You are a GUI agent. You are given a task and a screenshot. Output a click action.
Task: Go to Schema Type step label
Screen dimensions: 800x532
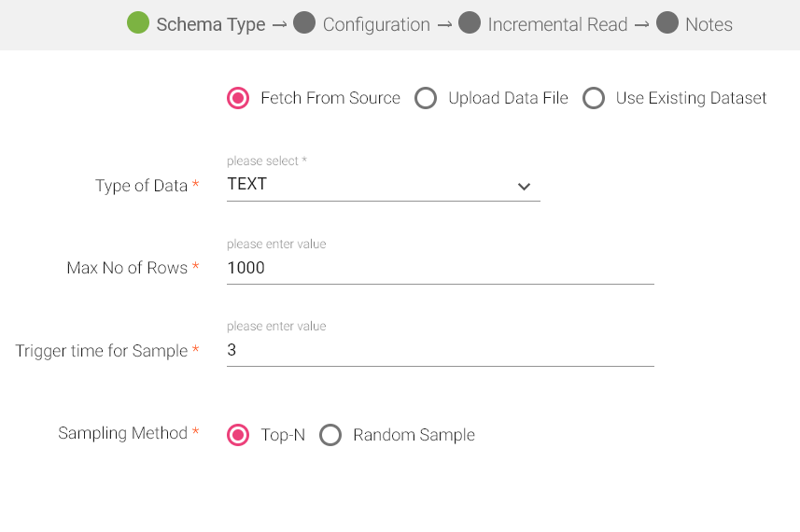click(211, 24)
